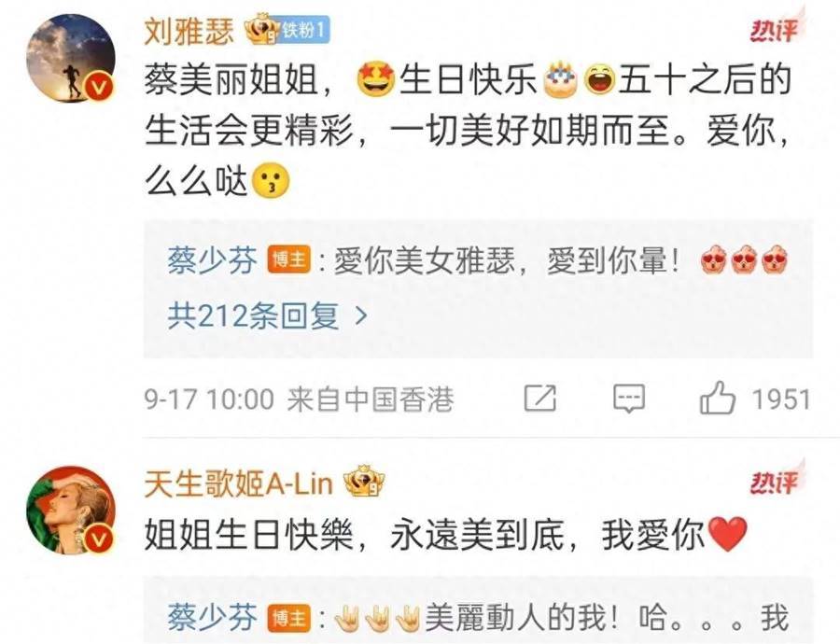Click 蔡少芬 name in first reply box
This screenshot has width=840, height=644.
click(212, 262)
